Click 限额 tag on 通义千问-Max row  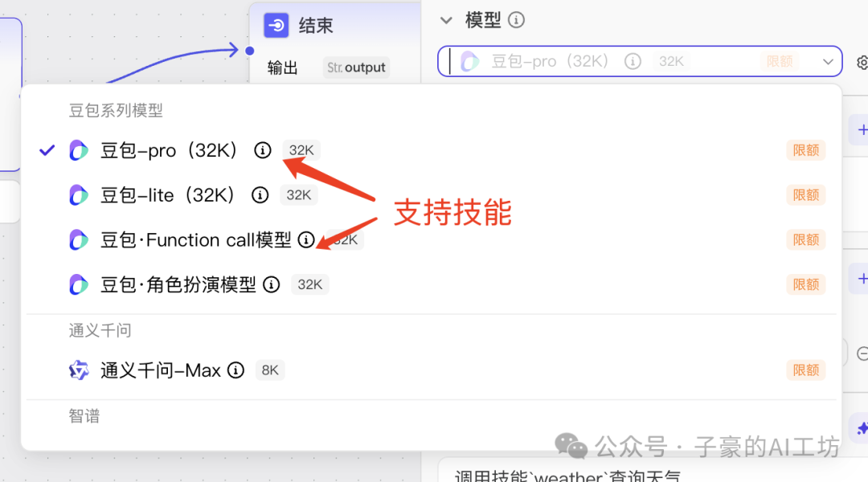(x=805, y=370)
